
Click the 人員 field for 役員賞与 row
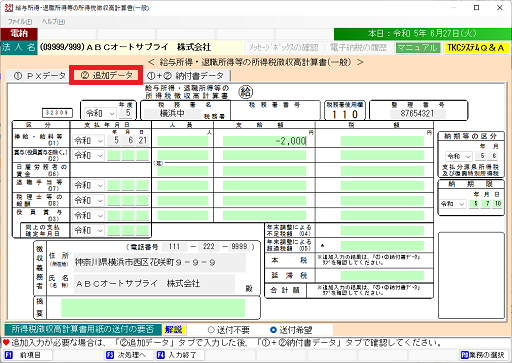[x=183, y=215]
